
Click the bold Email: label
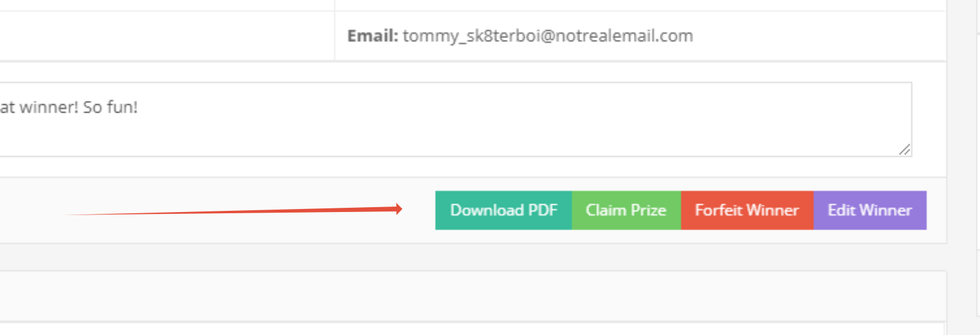point(372,36)
